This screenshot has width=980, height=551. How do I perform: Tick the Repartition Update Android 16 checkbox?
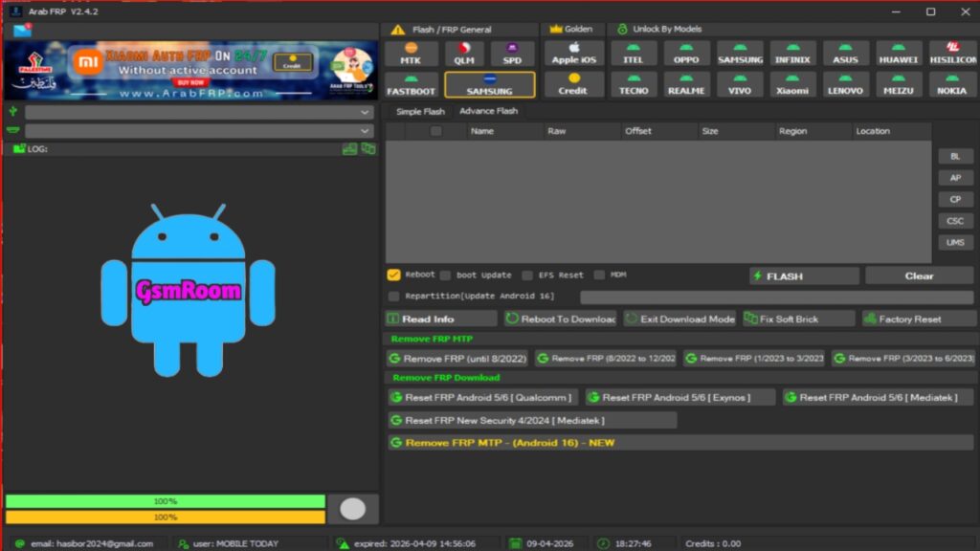393,297
